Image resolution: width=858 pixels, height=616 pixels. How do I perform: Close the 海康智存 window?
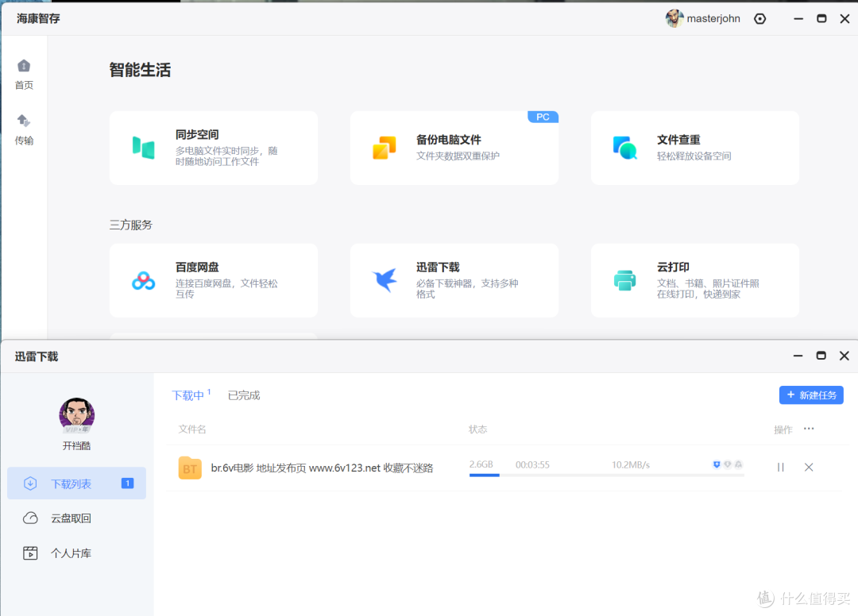pos(844,18)
